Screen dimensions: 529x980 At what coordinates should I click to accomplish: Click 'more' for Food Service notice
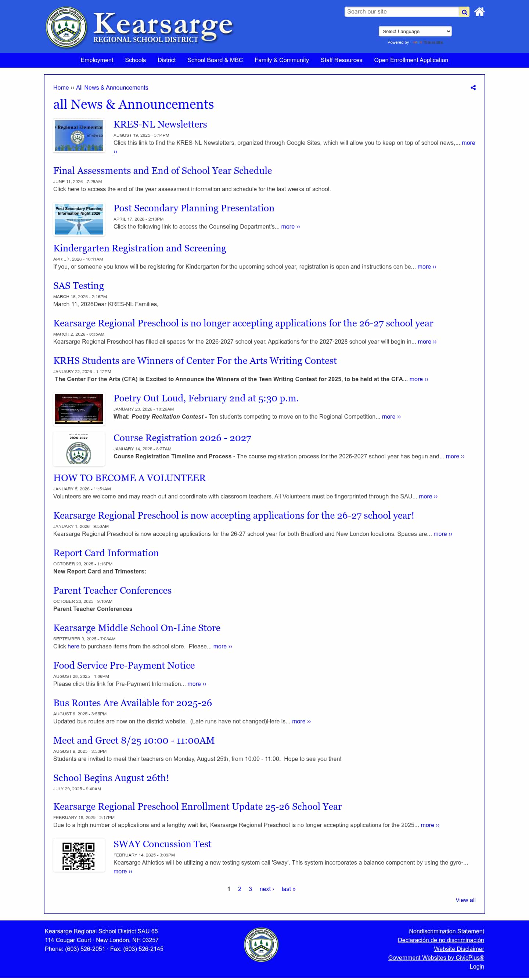(x=197, y=684)
